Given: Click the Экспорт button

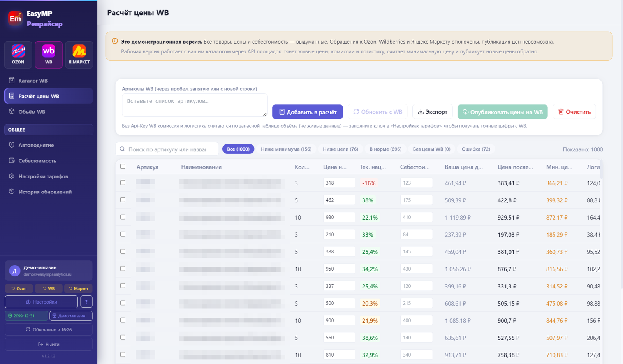Looking at the screenshot, I should point(432,112).
